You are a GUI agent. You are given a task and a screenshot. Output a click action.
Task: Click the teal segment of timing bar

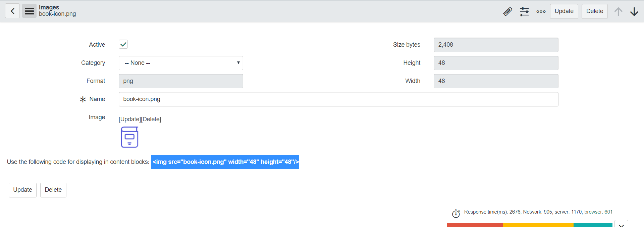[x=593, y=225]
